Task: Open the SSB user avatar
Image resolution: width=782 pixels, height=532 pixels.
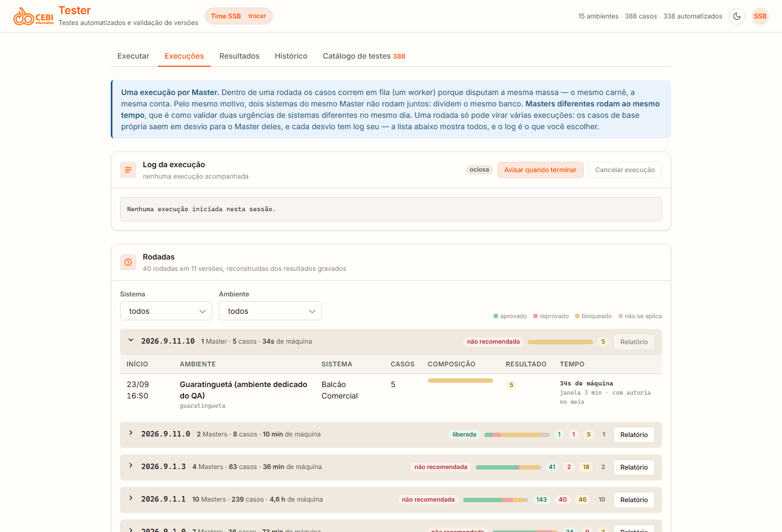Action: (760, 16)
